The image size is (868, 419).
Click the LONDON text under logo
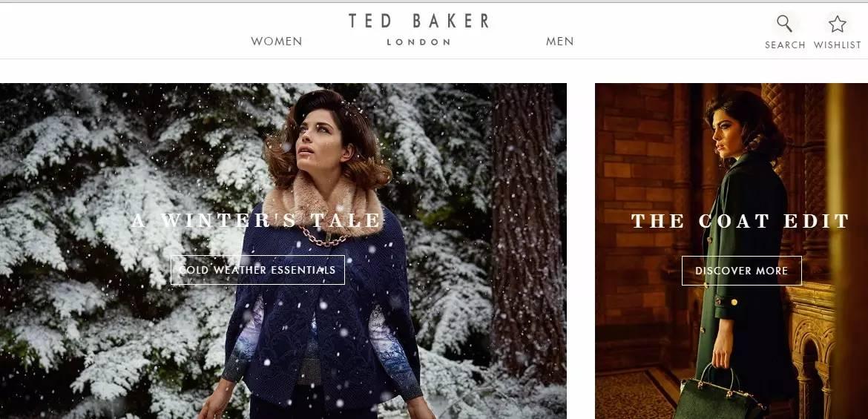[x=418, y=42]
